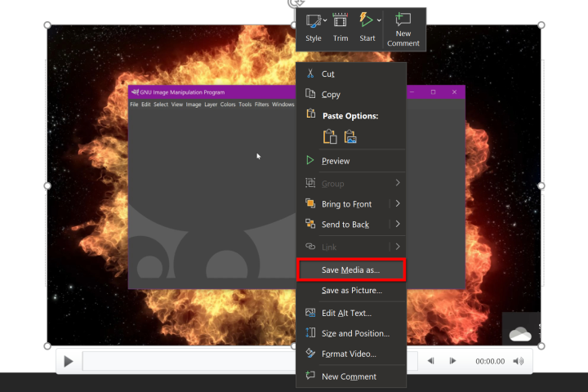Open Edit Alt Text...
Viewport: 588px width, 392px height.
tap(350, 313)
